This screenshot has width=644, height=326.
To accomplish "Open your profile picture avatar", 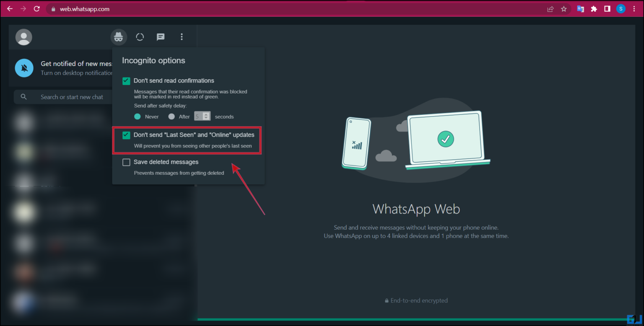I will 24,37.
